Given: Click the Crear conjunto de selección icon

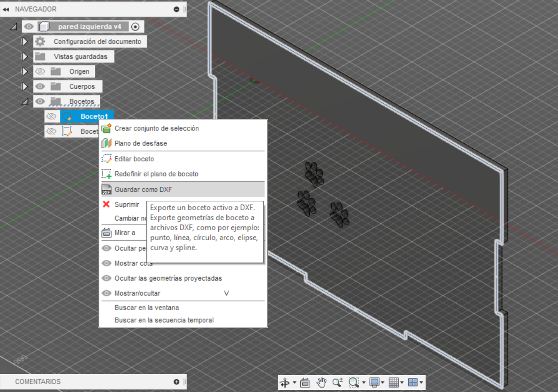Looking at the screenshot, I should click(106, 128).
